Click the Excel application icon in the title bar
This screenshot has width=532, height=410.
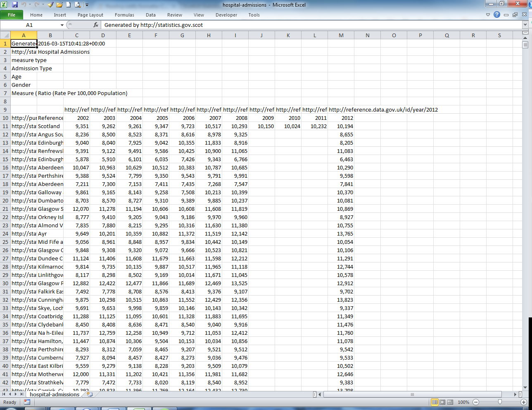pos(5,5)
